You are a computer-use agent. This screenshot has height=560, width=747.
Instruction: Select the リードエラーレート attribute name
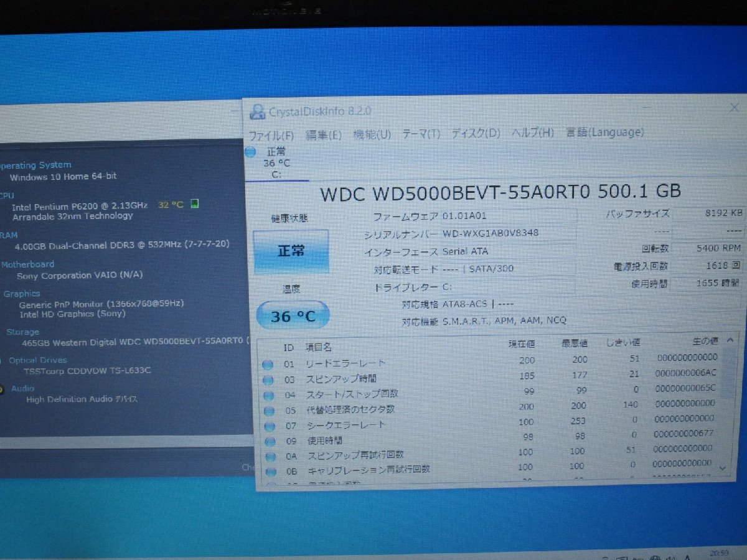tap(345, 363)
